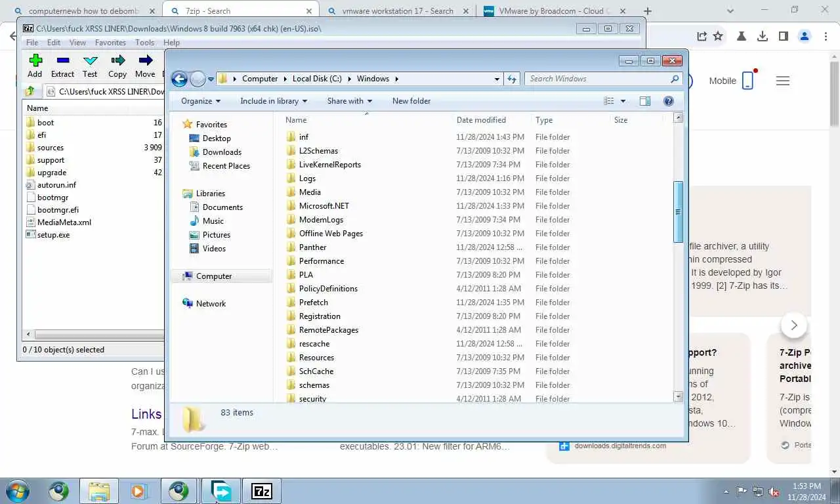Open the browser side panel
This screenshot has width=840, height=504.
(783, 36)
